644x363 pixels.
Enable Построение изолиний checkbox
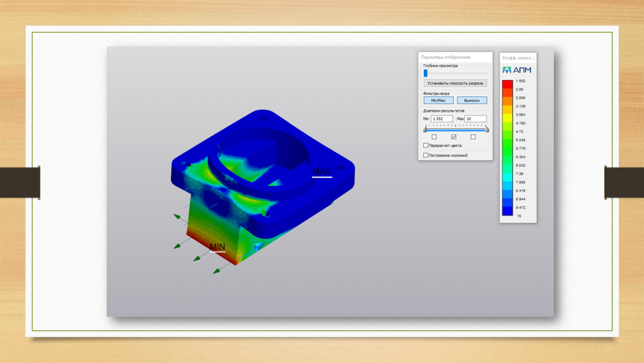click(x=426, y=156)
